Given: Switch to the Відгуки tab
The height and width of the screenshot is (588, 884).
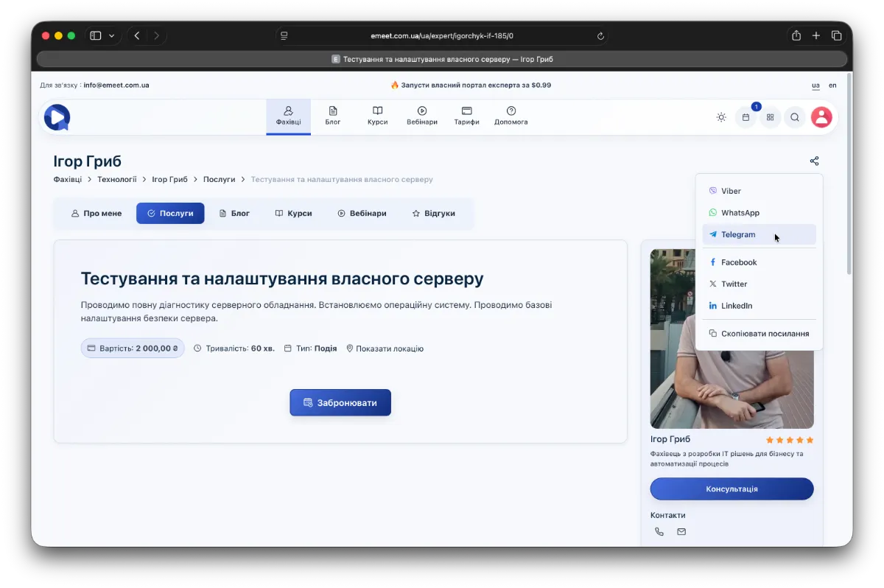Looking at the screenshot, I should [433, 213].
